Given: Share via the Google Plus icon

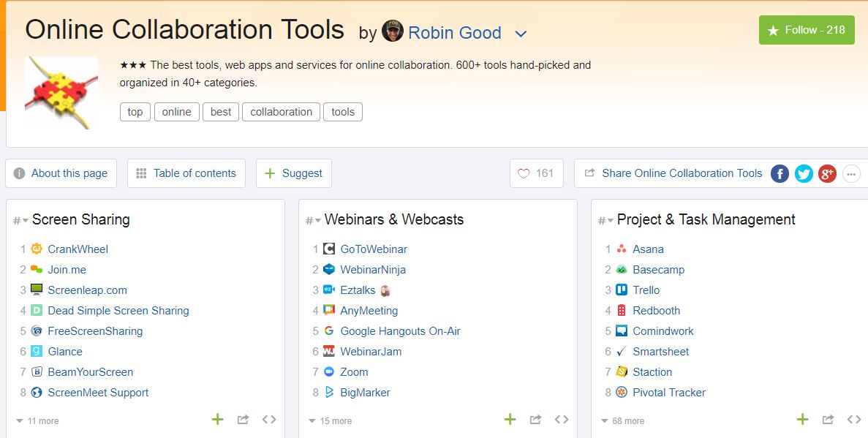Looking at the screenshot, I should [827, 173].
